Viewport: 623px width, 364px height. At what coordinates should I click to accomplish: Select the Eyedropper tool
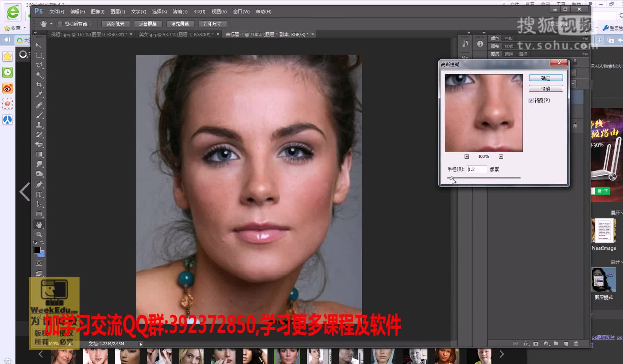point(39,94)
